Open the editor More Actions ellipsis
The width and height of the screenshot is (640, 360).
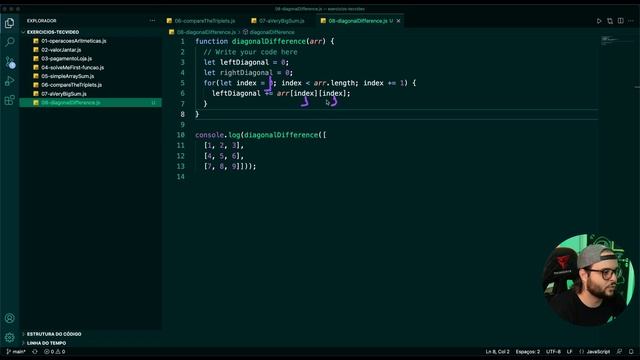click(631, 21)
